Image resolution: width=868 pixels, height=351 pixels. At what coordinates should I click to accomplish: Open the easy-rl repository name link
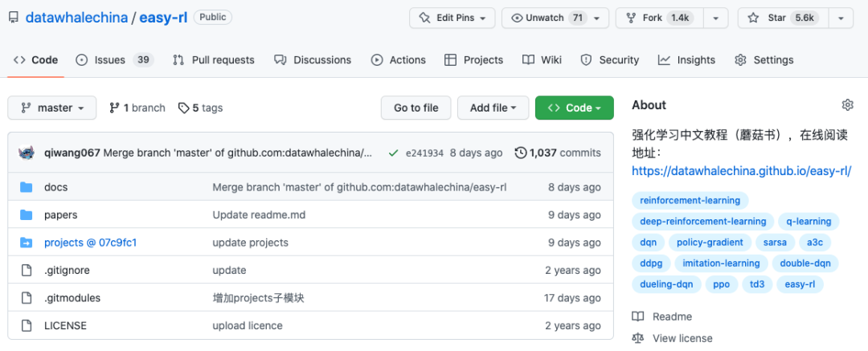click(x=162, y=18)
